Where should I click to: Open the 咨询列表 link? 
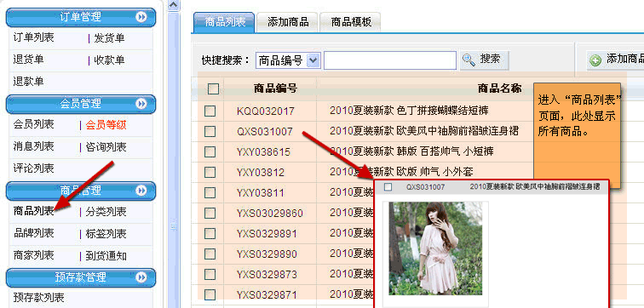point(106,147)
